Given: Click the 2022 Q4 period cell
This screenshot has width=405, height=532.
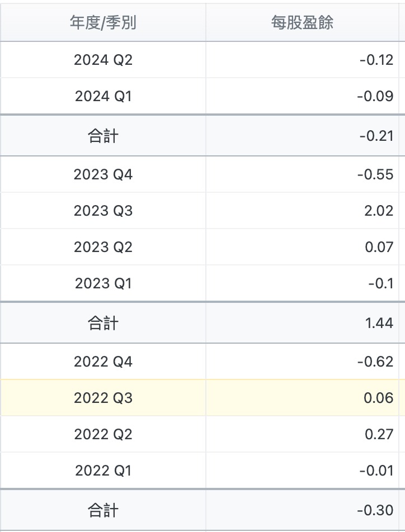Looking at the screenshot, I should coord(103,362).
